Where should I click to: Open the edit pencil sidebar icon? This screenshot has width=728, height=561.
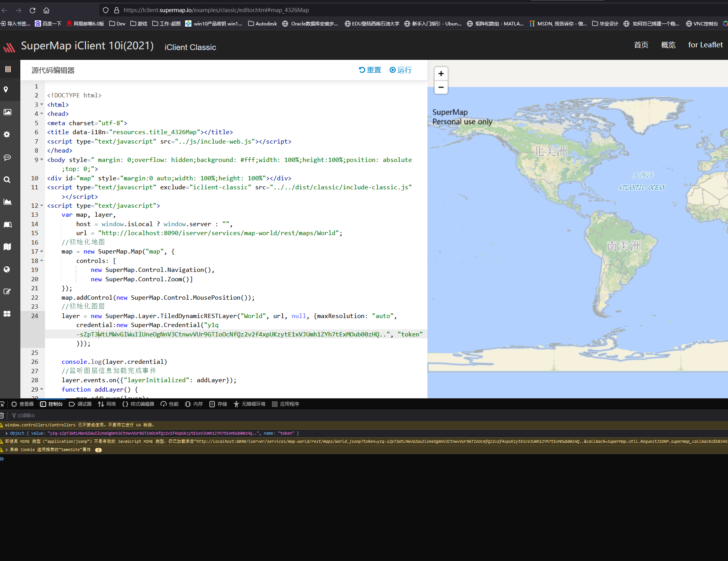[x=7, y=291]
